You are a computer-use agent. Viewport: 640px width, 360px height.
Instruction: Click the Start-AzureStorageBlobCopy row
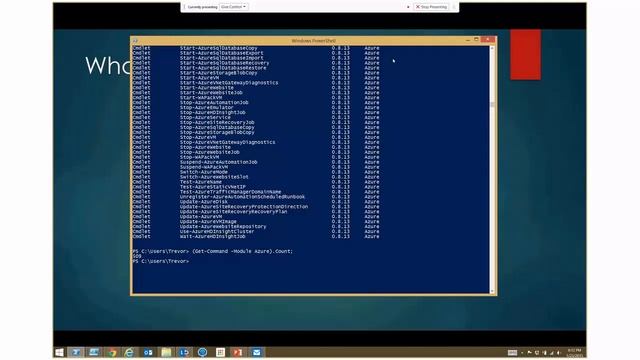pyautogui.click(x=256, y=73)
